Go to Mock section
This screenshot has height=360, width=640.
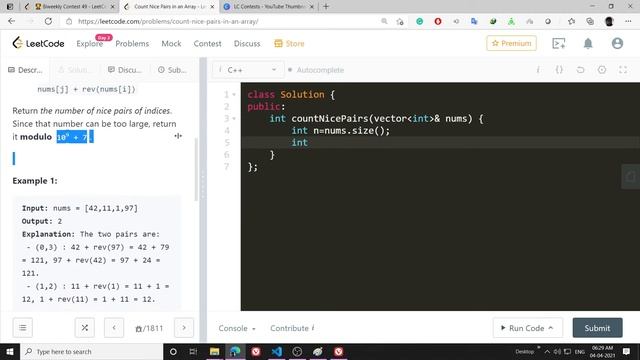[171, 44]
